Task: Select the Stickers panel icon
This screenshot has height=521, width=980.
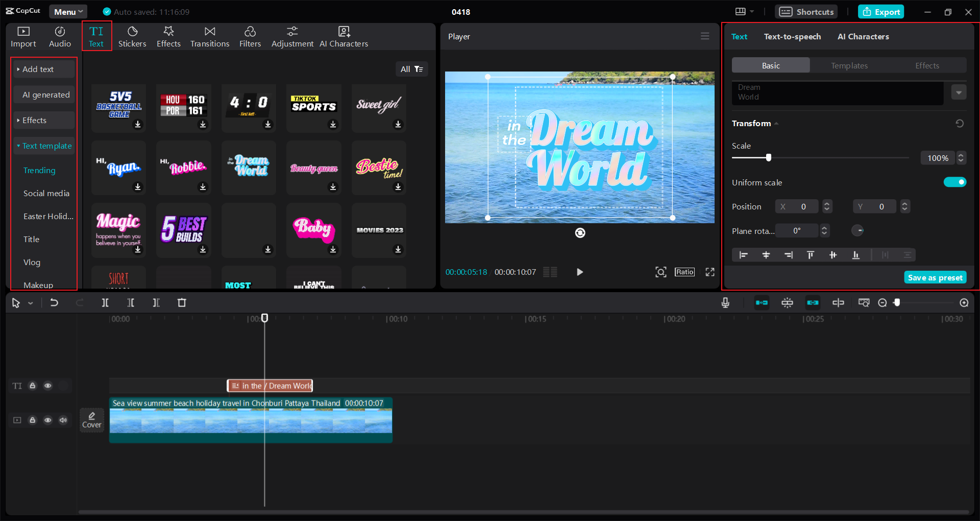Action: tap(132, 36)
